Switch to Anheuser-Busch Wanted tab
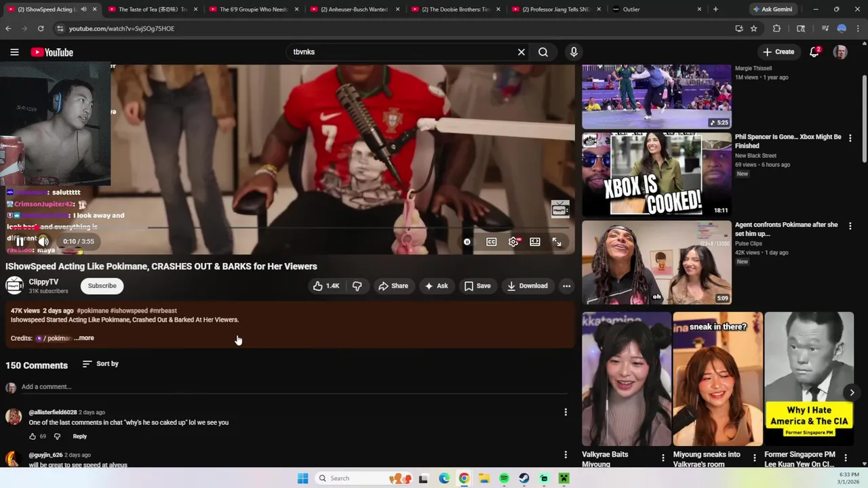 click(x=355, y=9)
